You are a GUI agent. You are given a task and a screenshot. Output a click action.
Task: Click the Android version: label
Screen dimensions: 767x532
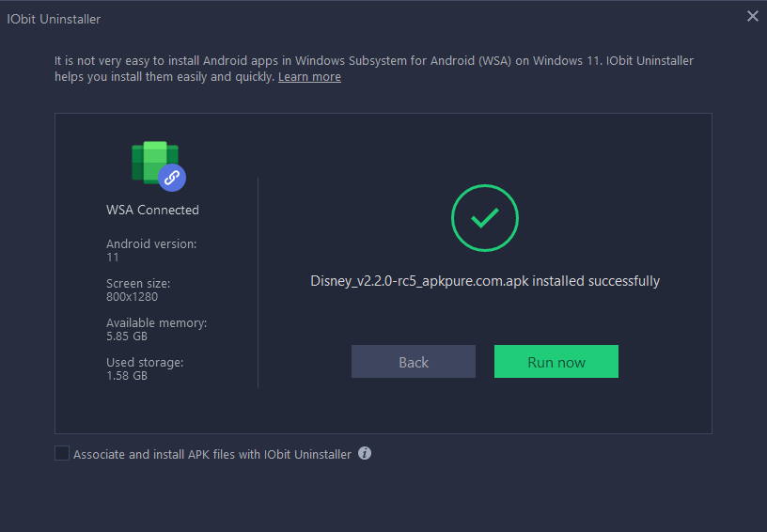click(x=151, y=243)
